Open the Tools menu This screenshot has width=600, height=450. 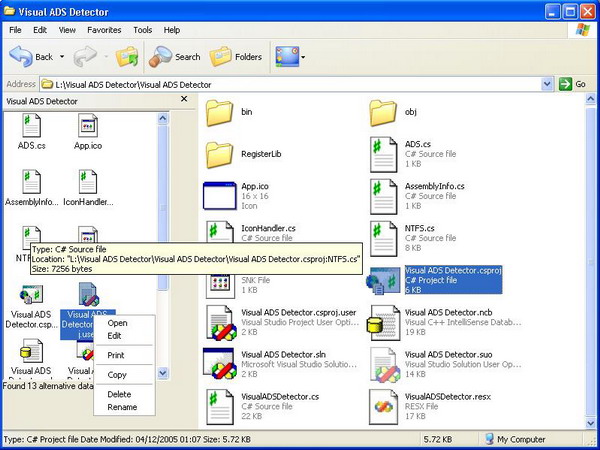pos(142,30)
